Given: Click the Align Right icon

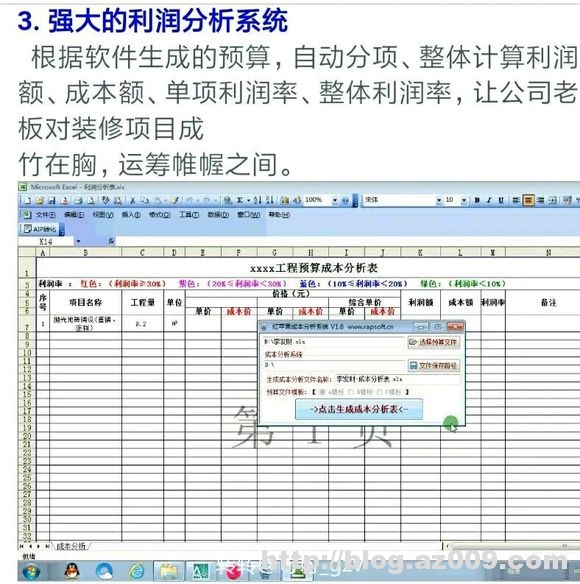Looking at the screenshot, I should tap(541, 200).
